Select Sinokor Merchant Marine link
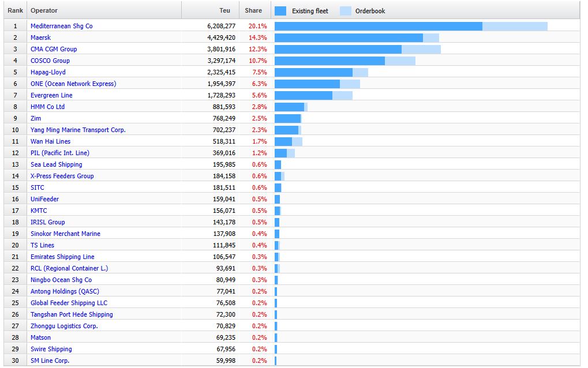The image size is (588, 368). [x=65, y=234]
